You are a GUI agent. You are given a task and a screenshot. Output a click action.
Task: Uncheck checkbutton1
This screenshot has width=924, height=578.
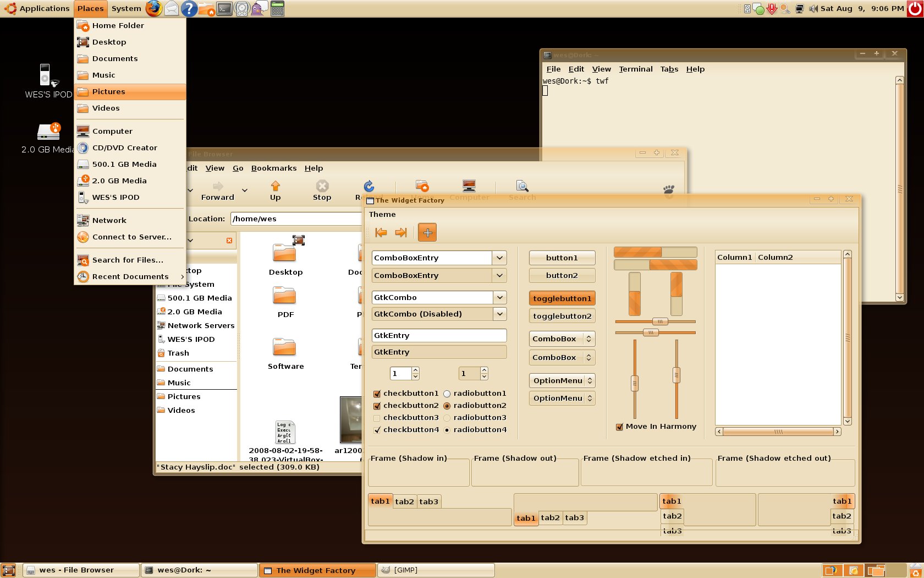point(377,394)
